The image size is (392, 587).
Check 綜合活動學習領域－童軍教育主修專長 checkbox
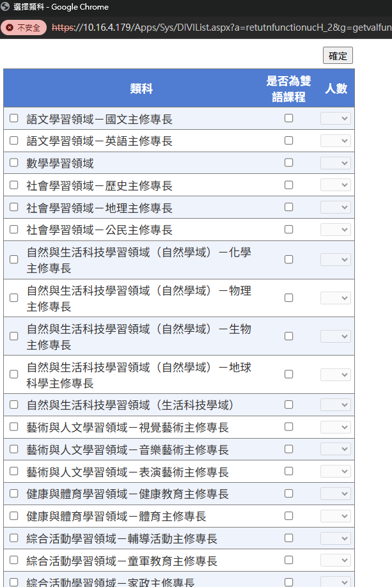click(14, 560)
